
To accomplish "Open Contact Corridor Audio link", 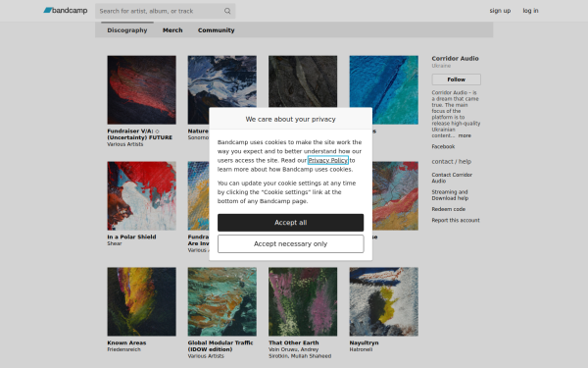I will pos(452,178).
